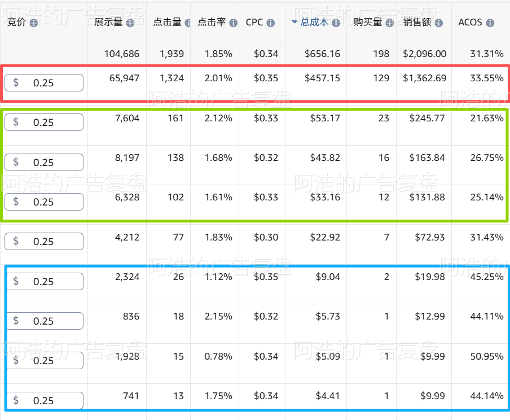Image resolution: width=510 pixels, height=420 pixels.
Task: Select the $5.73 cost cell
Action: 328,317
